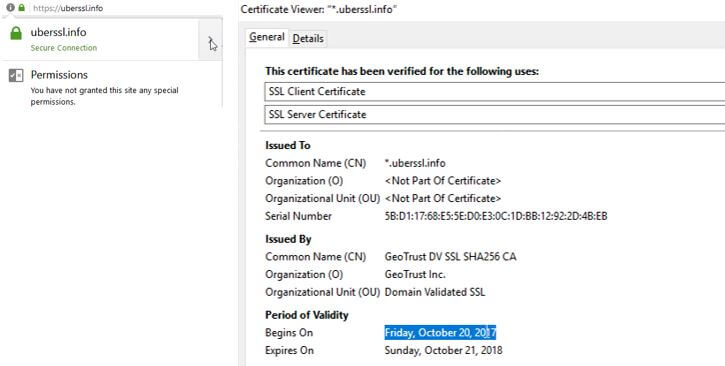The width and height of the screenshot is (725, 366).
Task: Click the Permissions heading
Action: click(59, 74)
